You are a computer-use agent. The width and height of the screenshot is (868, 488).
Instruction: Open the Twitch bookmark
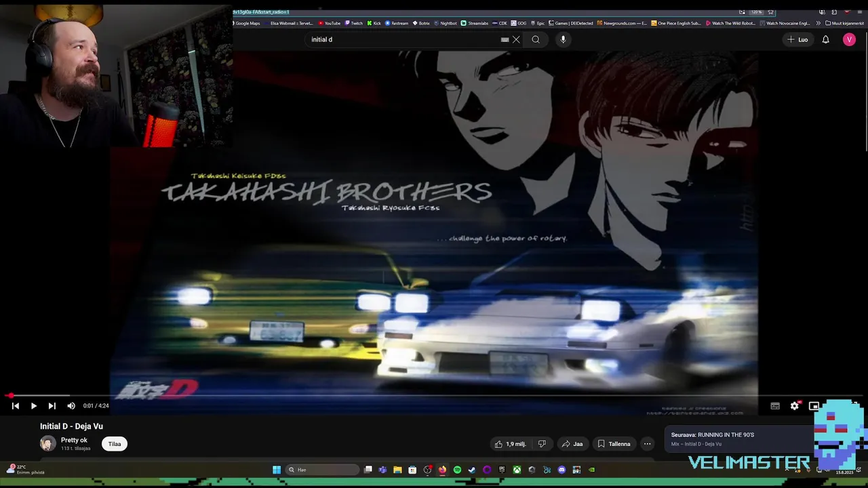[353, 23]
